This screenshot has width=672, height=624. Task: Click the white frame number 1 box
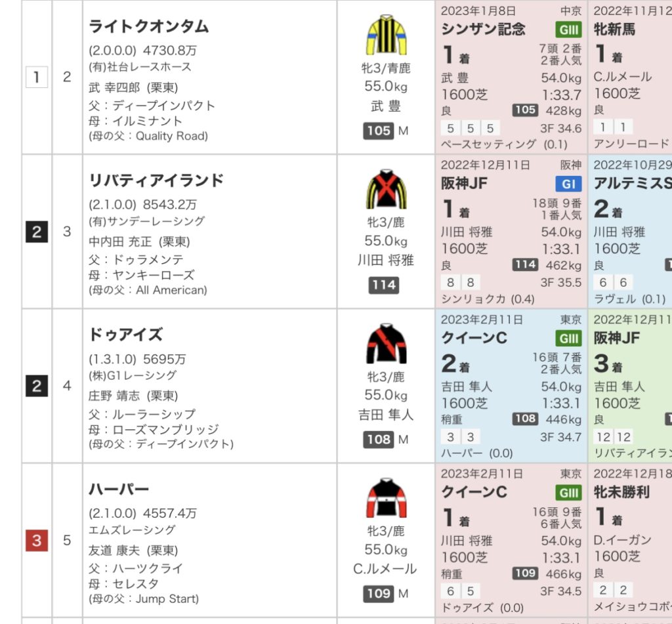37,77
